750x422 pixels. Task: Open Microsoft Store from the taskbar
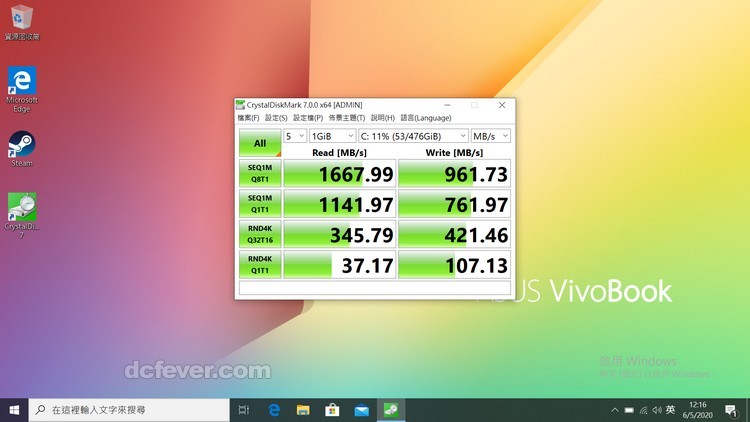332,410
